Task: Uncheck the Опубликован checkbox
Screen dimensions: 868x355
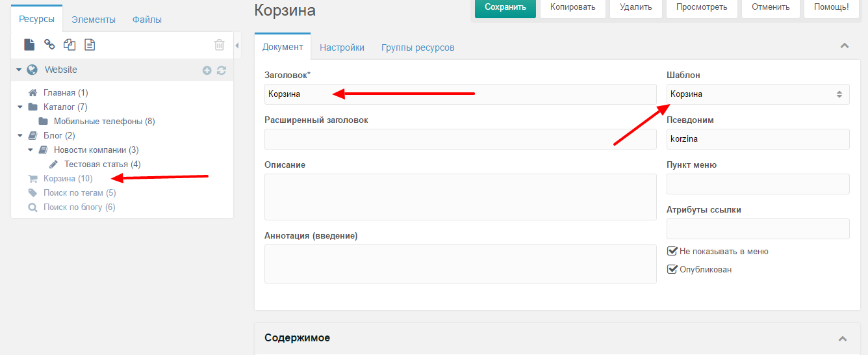Action: click(x=672, y=269)
